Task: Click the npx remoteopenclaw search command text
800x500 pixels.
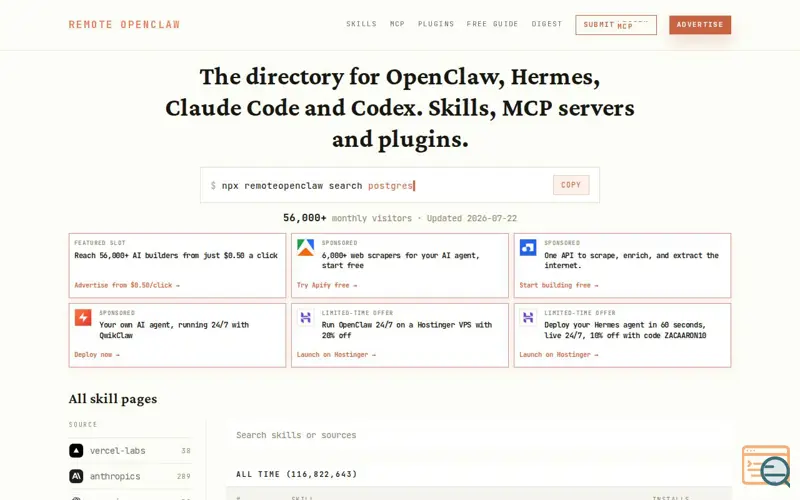Action: [317, 186]
